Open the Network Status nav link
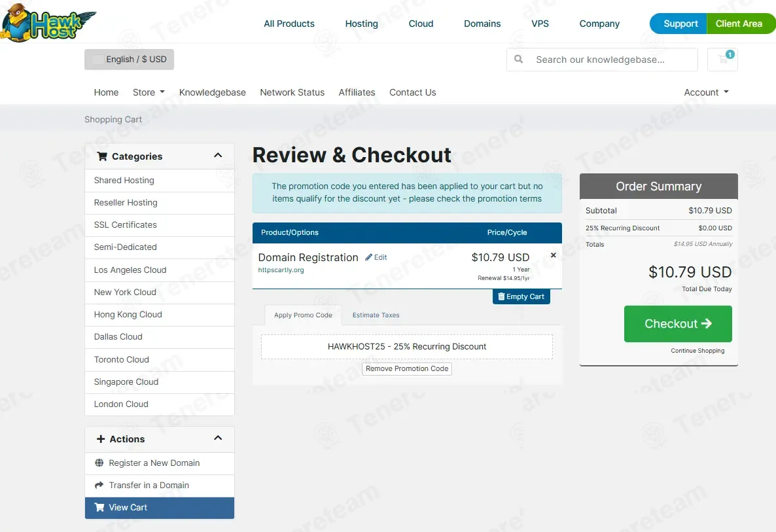This screenshot has height=532, width=776. pyautogui.click(x=292, y=92)
